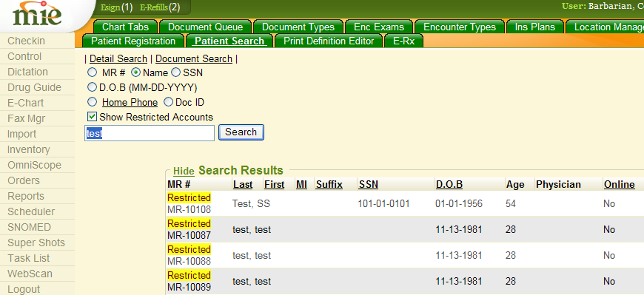This screenshot has width=644, height=295.
Task: Open Checkin in the sidebar
Action: pos(37,41)
